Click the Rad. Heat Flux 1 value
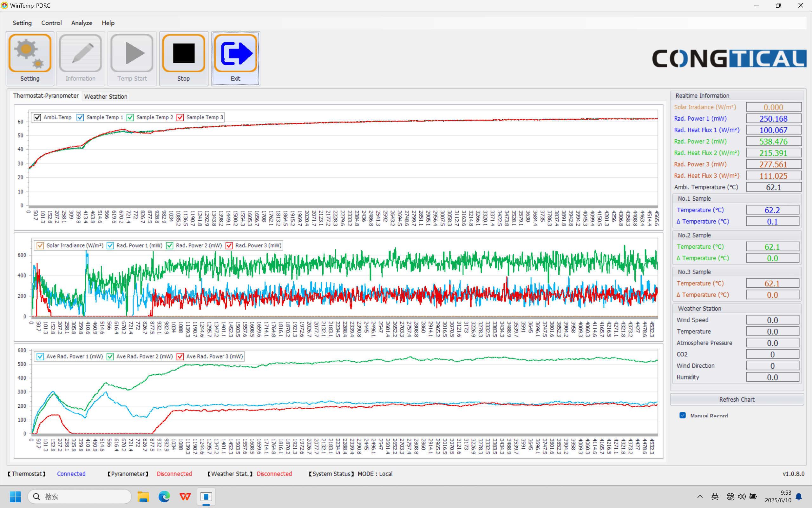 [773, 130]
